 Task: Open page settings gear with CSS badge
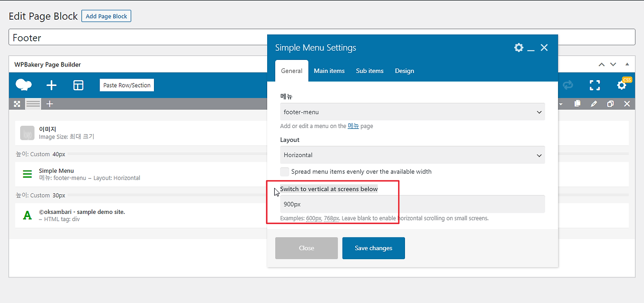click(622, 85)
